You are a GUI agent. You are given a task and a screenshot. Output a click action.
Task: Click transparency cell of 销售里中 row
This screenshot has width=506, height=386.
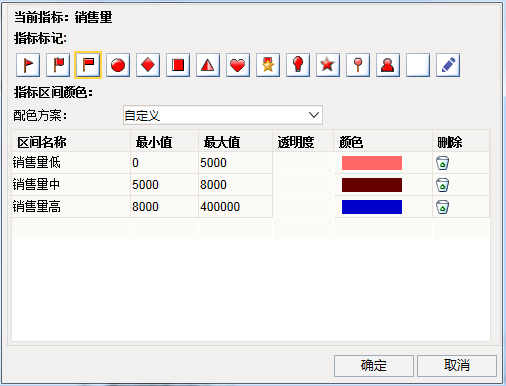click(303, 185)
